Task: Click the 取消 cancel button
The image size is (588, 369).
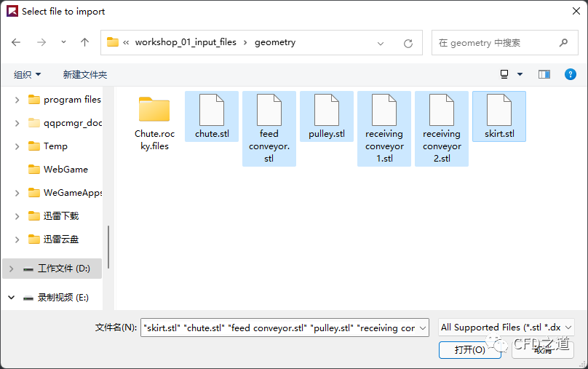Action: point(543,350)
